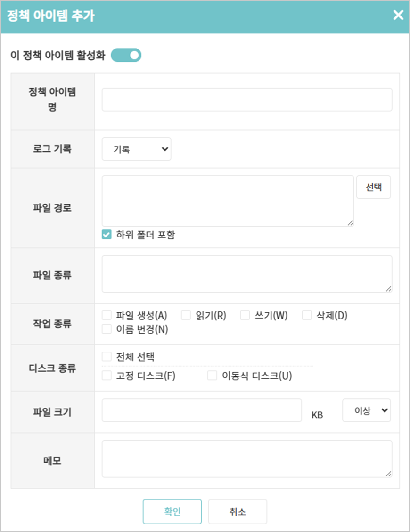
Task: Open the 이상 size comparison dropdown
Action: click(366, 410)
